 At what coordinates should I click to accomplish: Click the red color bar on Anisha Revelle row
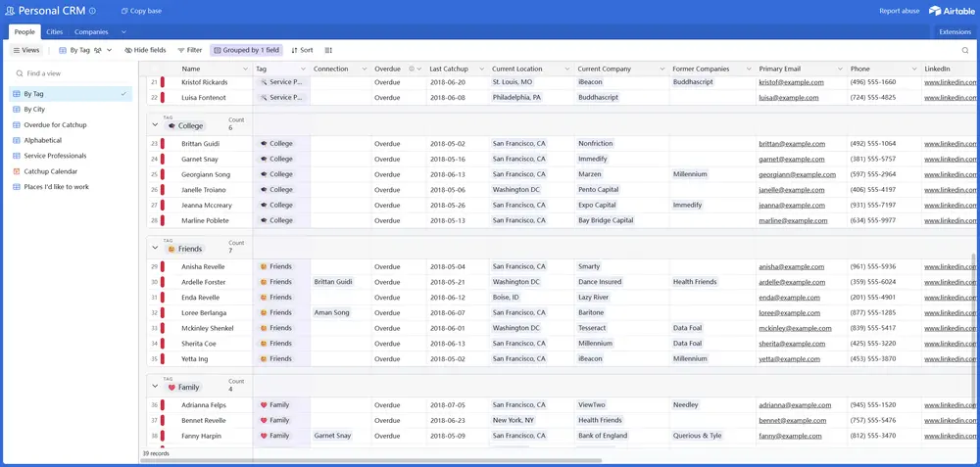163,266
